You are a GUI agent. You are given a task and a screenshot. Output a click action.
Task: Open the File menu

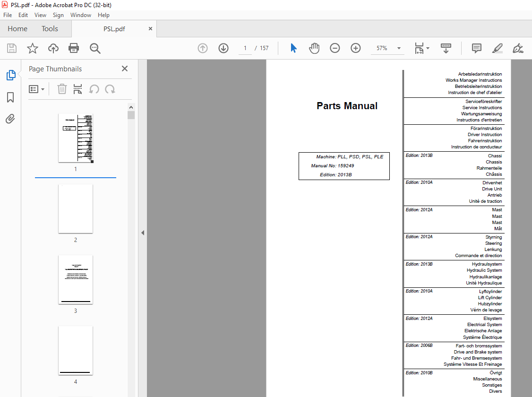[x=8, y=15]
